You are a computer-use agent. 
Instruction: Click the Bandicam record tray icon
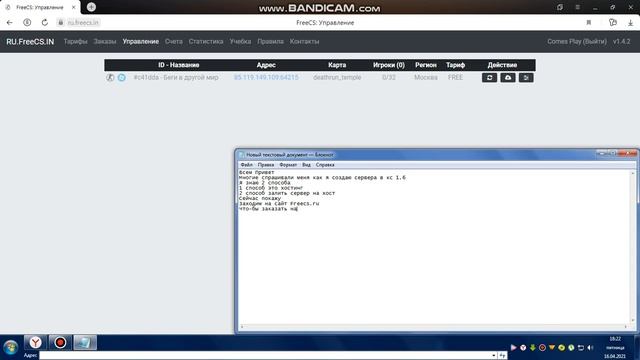click(x=542, y=347)
